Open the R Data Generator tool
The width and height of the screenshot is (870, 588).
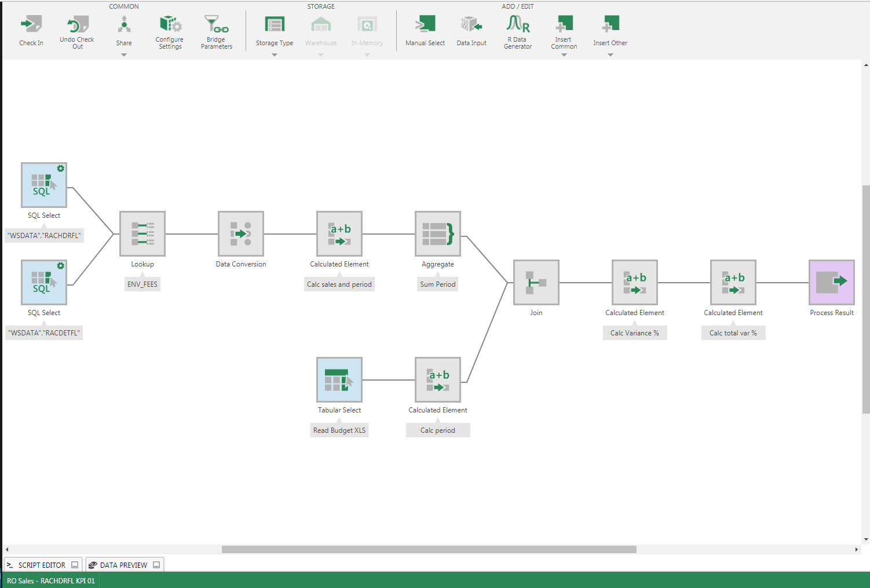(x=518, y=25)
